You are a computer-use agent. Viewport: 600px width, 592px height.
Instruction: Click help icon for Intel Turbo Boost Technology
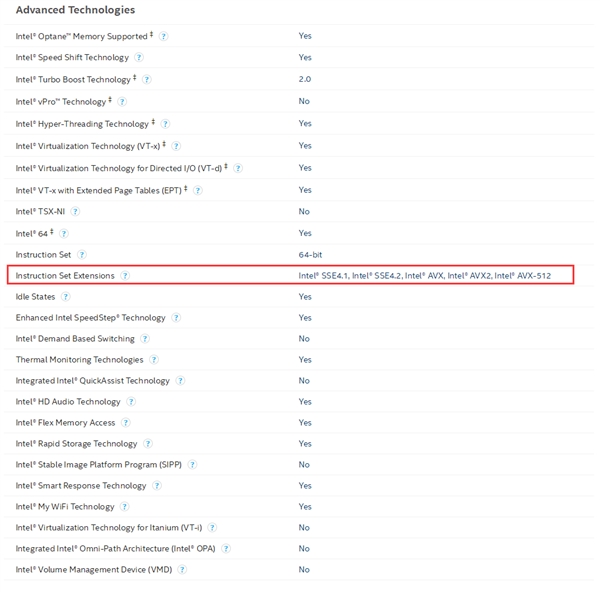coord(147,80)
